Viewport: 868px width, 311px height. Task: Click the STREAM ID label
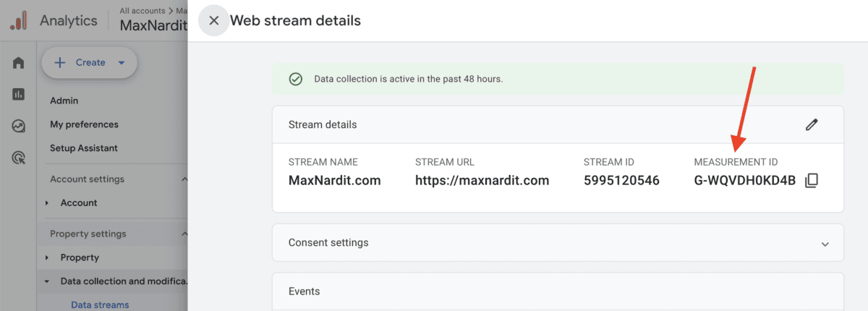click(608, 162)
